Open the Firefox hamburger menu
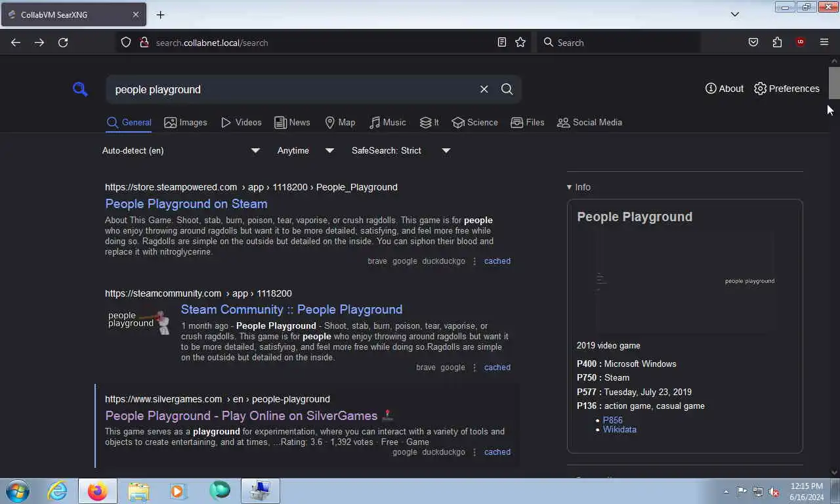Viewport: 840px width, 504px height. (824, 43)
